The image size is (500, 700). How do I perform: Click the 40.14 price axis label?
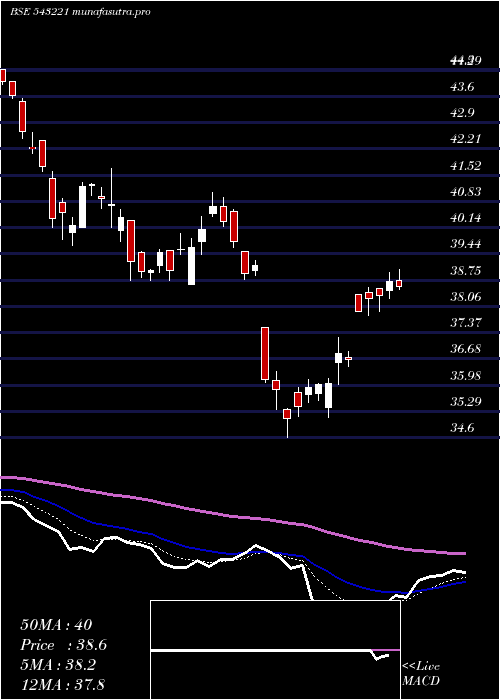(465, 218)
